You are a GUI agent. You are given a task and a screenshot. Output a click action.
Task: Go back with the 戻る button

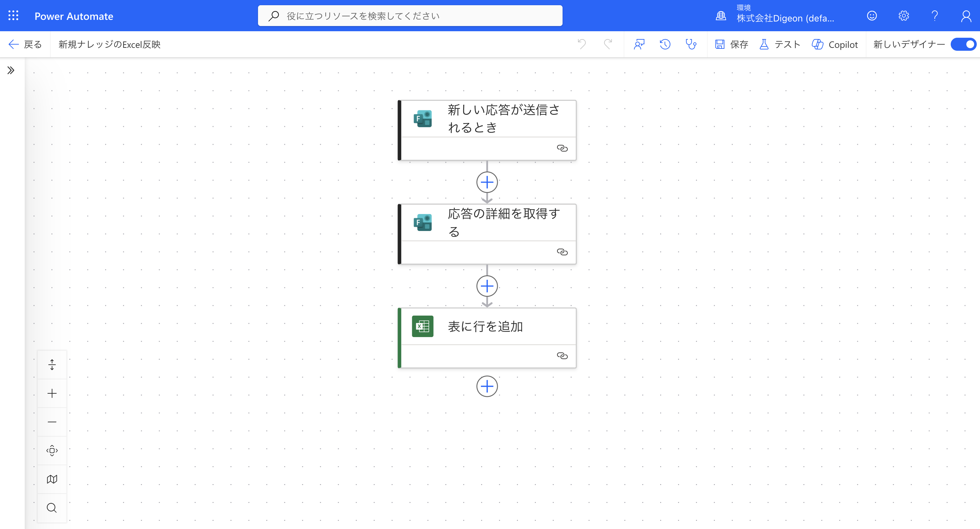25,45
